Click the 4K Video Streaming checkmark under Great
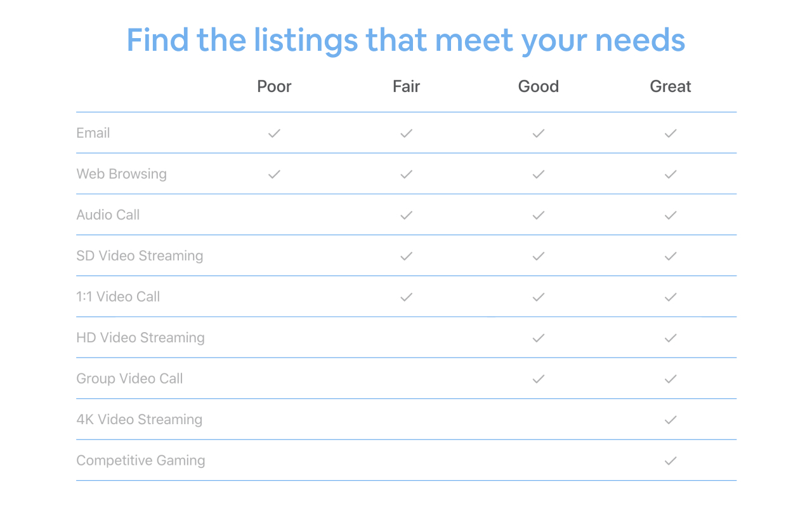 [x=671, y=420]
